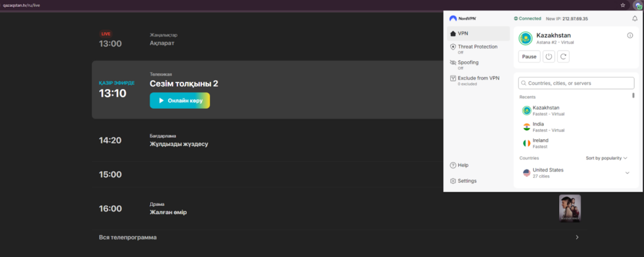Open the VPN section in sidebar
Image resolution: width=644 pixels, height=257 pixels.
(478, 34)
